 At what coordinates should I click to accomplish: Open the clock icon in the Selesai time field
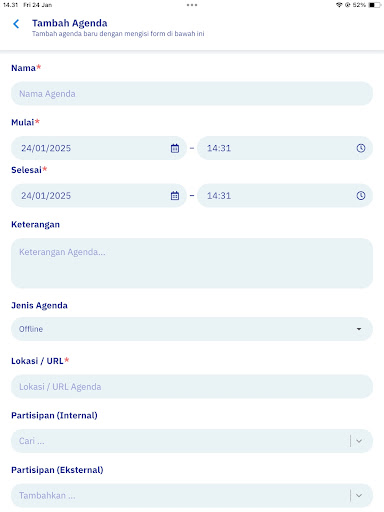361,196
